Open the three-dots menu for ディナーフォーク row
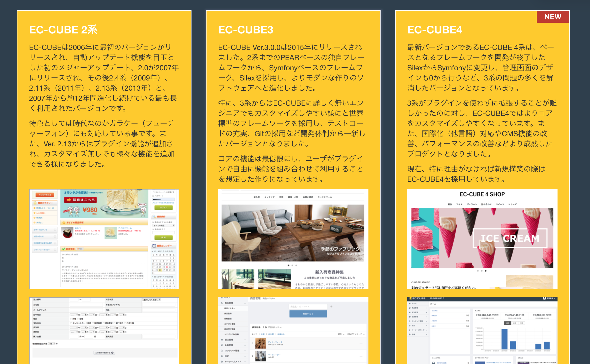The width and height of the screenshot is (590, 364). click(x=361, y=344)
